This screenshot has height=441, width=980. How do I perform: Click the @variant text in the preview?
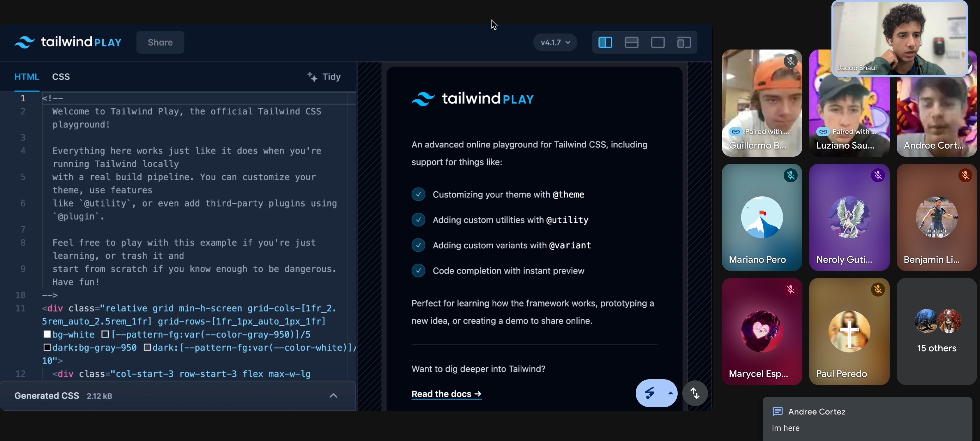click(570, 245)
